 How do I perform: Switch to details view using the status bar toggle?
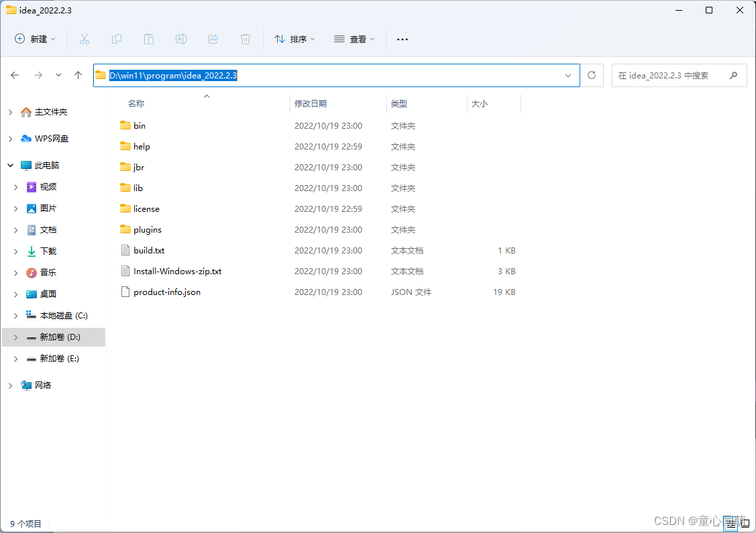pos(730,523)
